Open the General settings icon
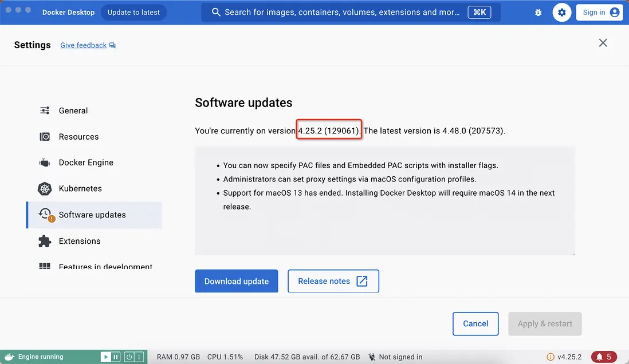The width and height of the screenshot is (629, 364). 45,110
